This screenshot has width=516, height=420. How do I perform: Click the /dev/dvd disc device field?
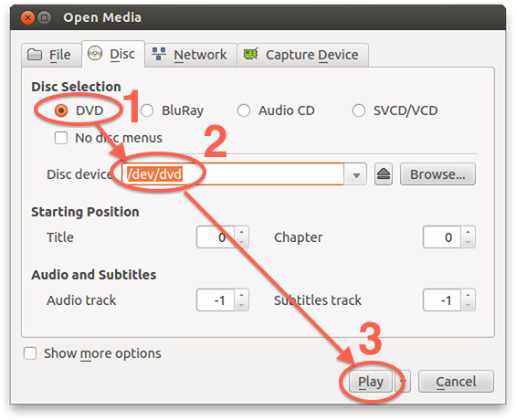click(x=233, y=174)
